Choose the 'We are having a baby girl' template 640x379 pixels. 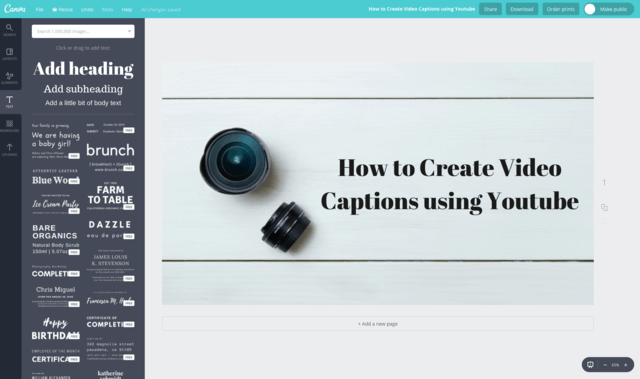(x=56, y=141)
